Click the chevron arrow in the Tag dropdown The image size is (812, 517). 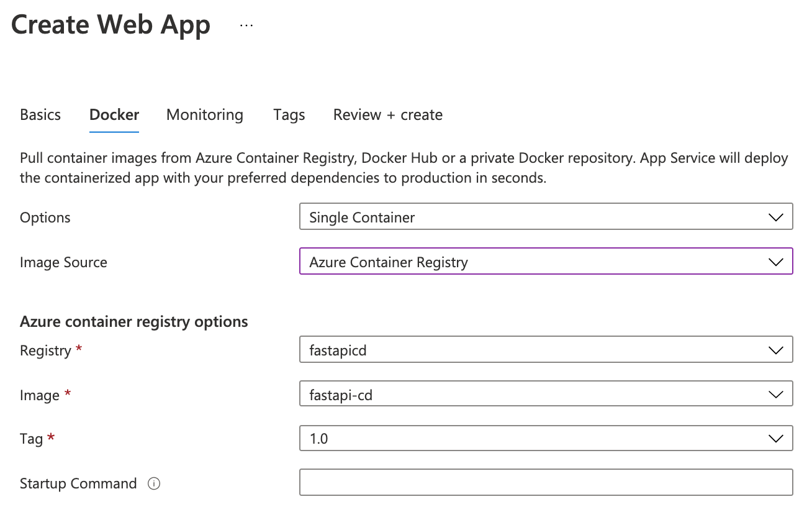click(x=775, y=438)
